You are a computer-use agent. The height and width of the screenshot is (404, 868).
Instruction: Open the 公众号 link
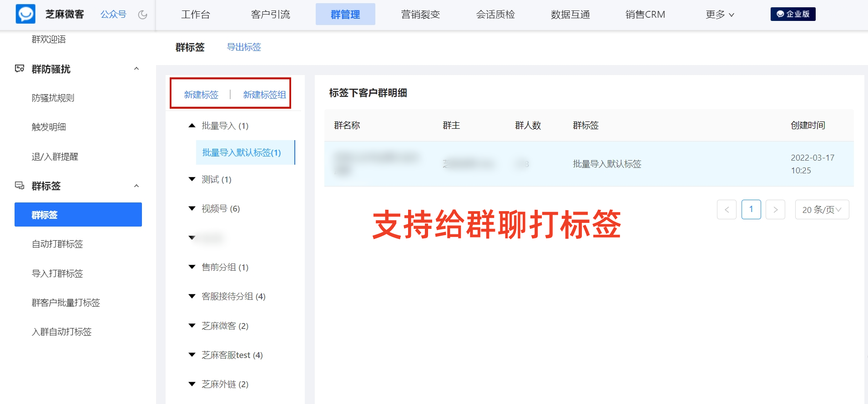[113, 15]
